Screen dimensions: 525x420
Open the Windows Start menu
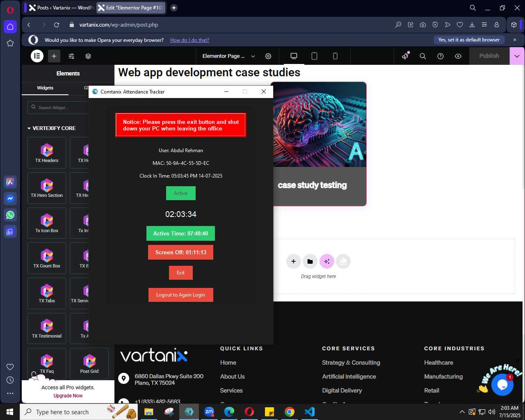10,412
